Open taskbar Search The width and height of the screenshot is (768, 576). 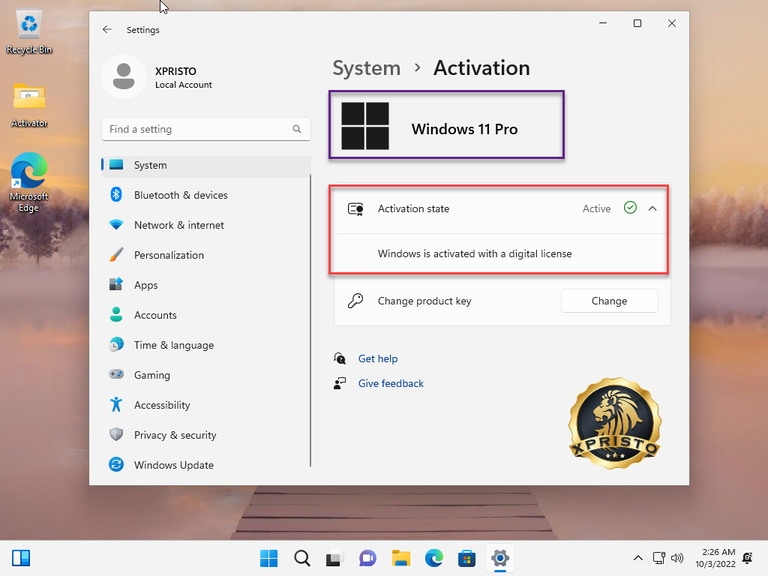coord(302,558)
